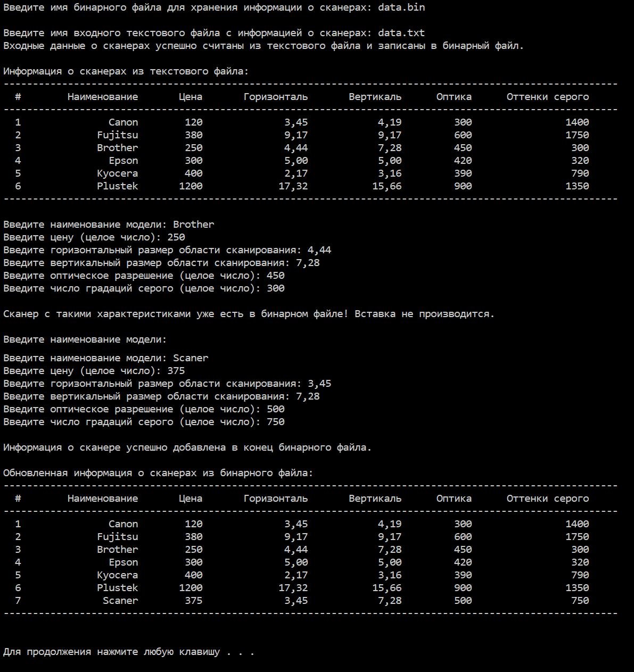The image size is (634, 672).
Task: Click Epson's optics "420" in the text-file table
Action: 463,161
